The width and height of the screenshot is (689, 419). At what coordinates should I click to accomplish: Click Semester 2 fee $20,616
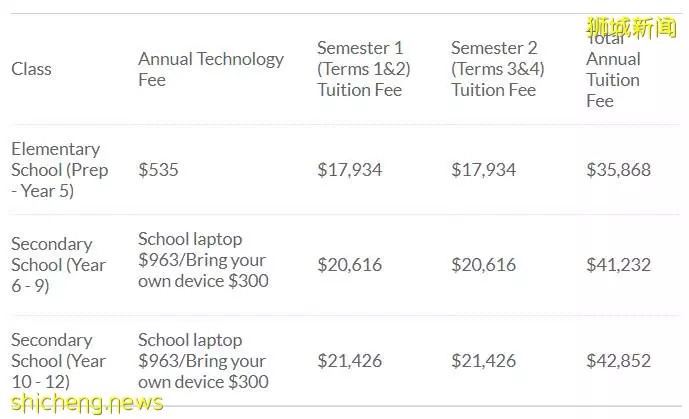[x=484, y=265]
